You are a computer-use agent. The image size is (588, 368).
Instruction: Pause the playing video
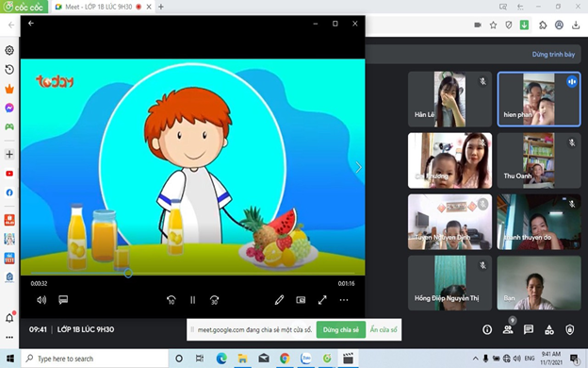pyautogui.click(x=193, y=300)
